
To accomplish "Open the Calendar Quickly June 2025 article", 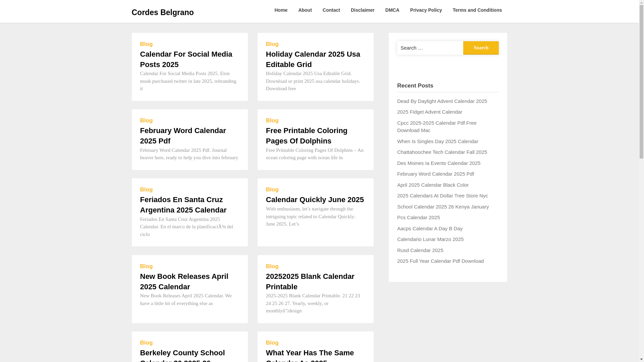I will coord(315,200).
